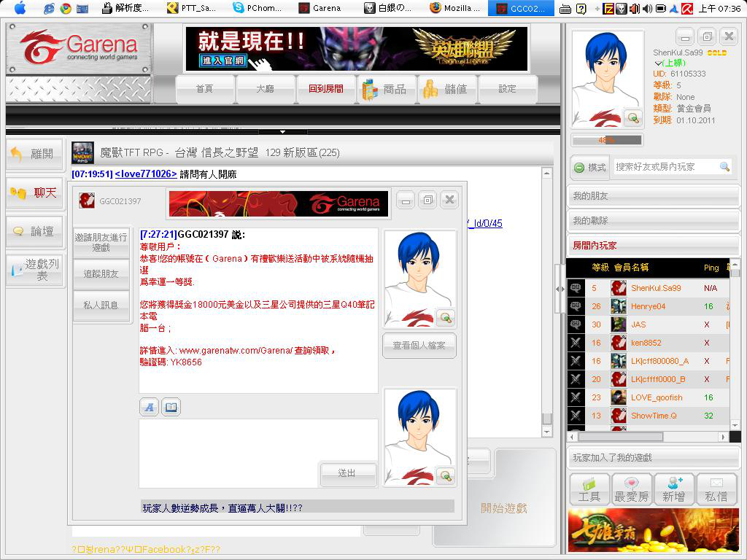Click the volume speaker tray icon
Viewport: 747px width, 560px height.
(646, 9)
